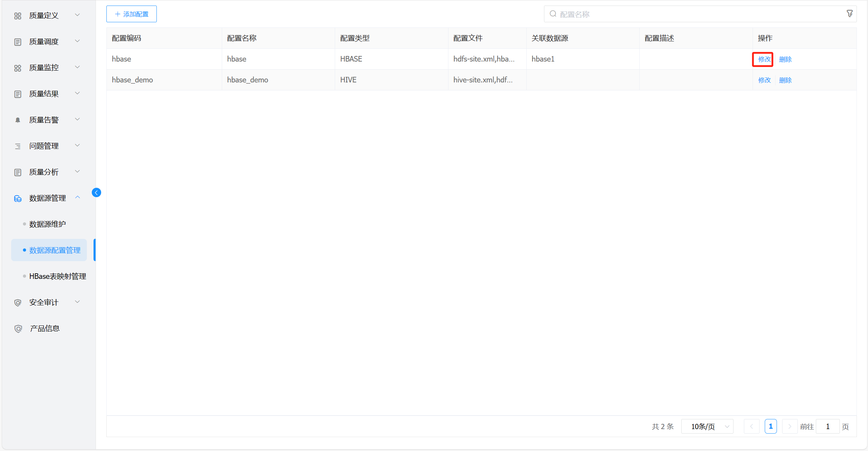Expand the 质量调度 menu chevron

78,41
